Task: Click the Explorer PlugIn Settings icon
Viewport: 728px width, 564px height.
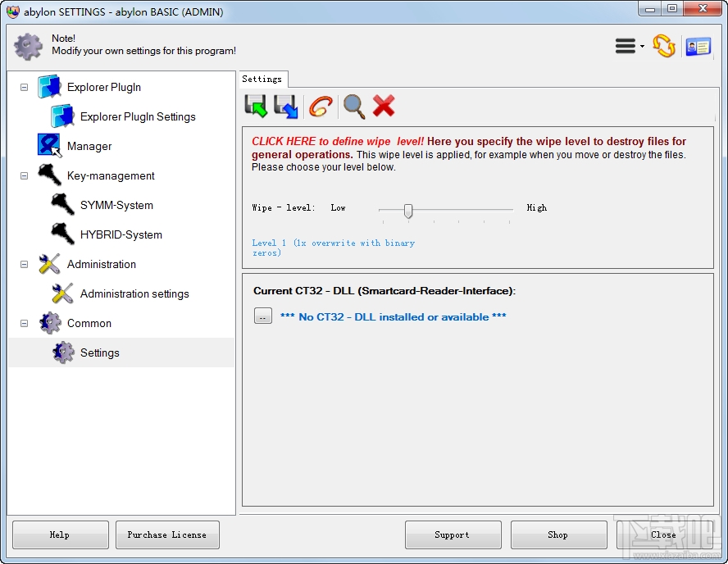Action: pos(62,116)
